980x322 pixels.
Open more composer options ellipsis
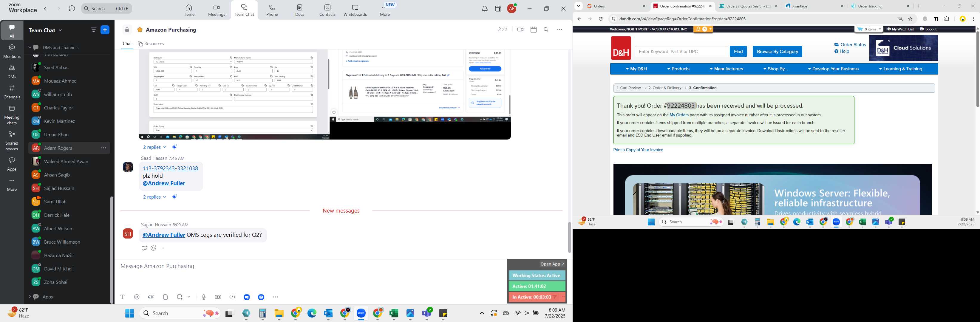[x=276, y=297]
